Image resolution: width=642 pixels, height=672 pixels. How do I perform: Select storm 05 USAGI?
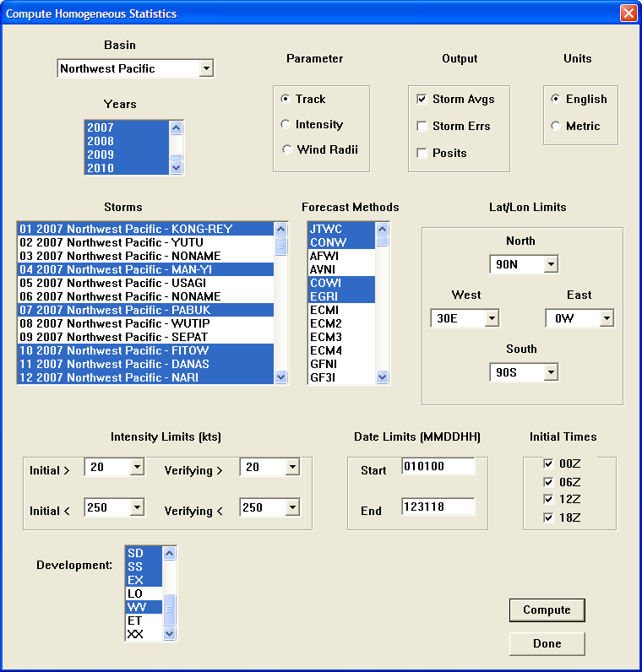coord(146,283)
